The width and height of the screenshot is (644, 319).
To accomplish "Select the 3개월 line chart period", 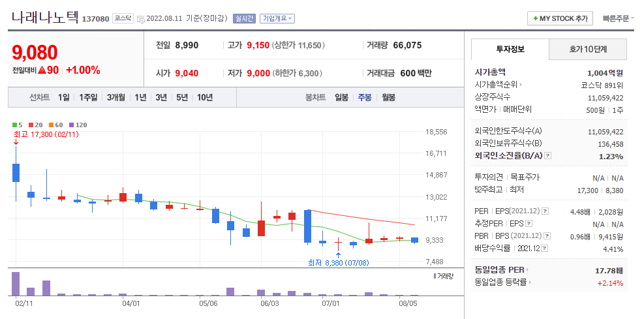I will [116, 98].
